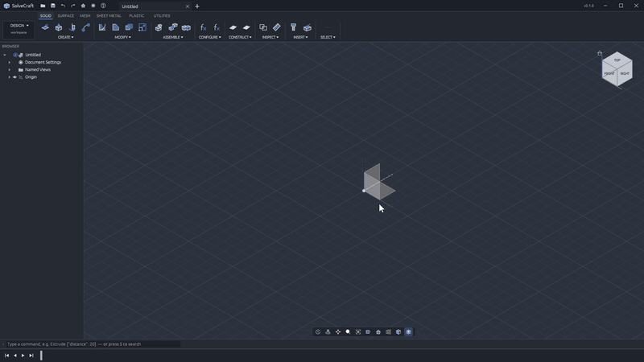Select the Scale tool in Modify

tap(142, 27)
